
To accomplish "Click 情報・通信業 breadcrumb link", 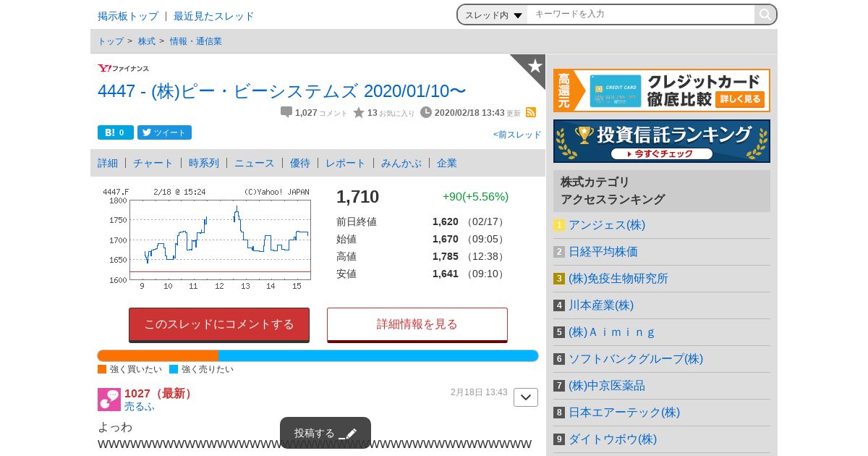I will pyautogui.click(x=196, y=41).
